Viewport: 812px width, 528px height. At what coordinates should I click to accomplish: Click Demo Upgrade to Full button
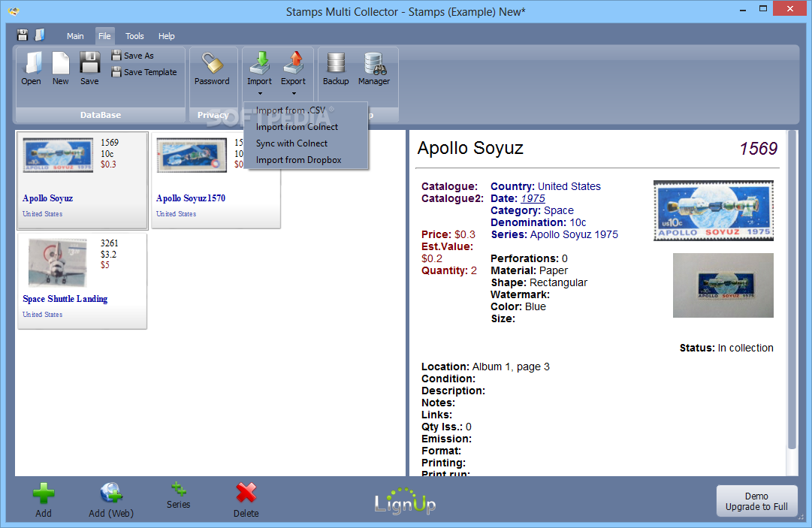756,501
